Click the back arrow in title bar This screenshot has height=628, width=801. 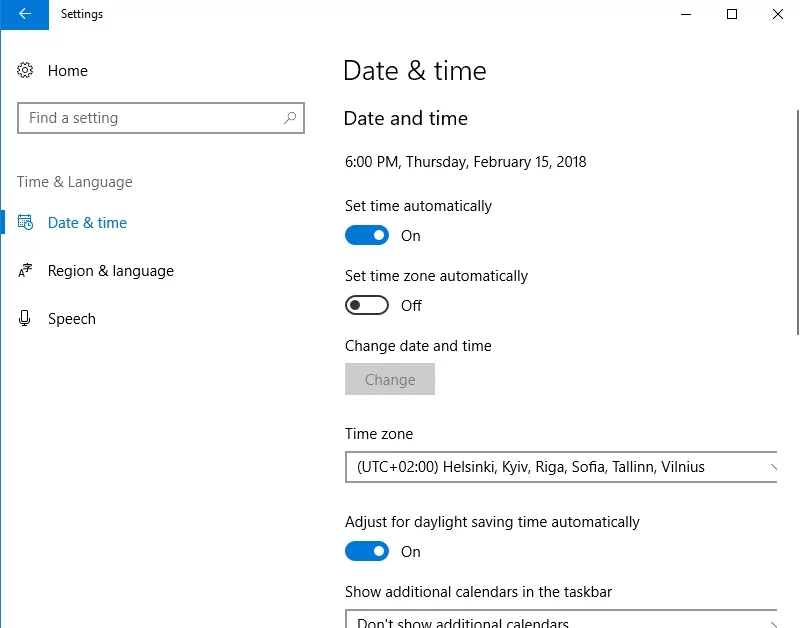click(x=24, y=14)
